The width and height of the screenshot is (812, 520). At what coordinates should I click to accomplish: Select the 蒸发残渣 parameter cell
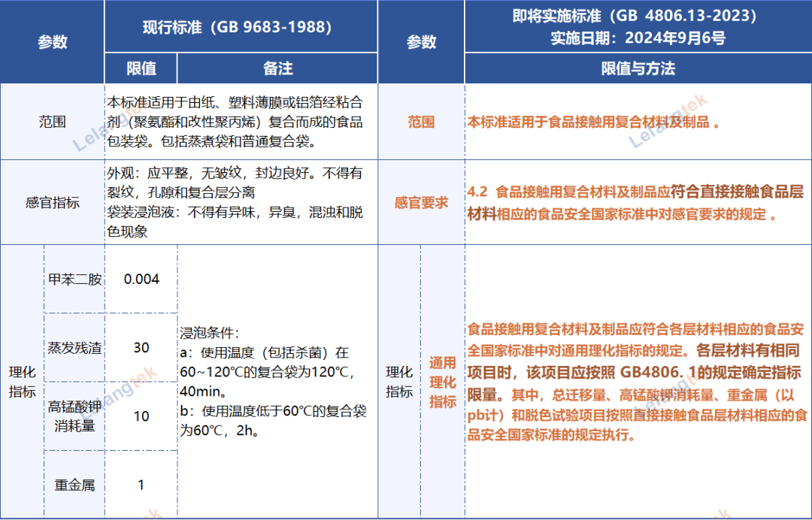click(x=74, y=348)
